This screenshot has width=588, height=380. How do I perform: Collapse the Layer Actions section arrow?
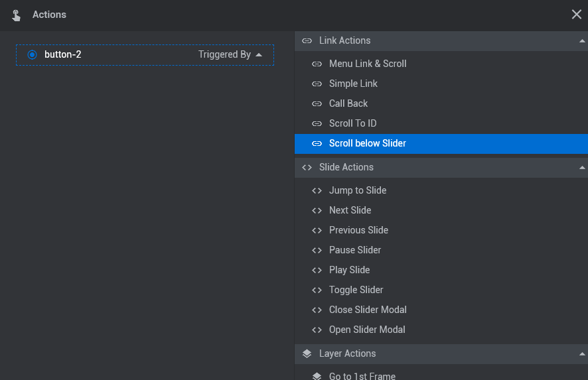582,353
